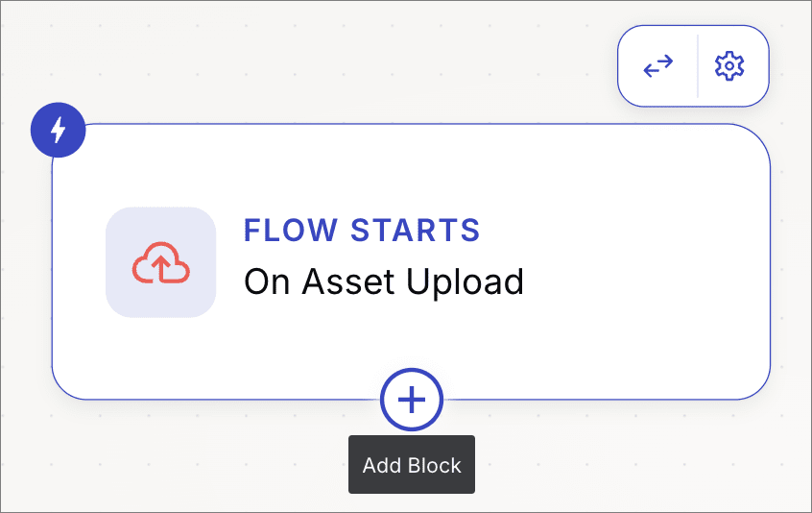Click the lightning bolt trigger badge
This screenshot has width=812, height=513.
pos(58,130)
